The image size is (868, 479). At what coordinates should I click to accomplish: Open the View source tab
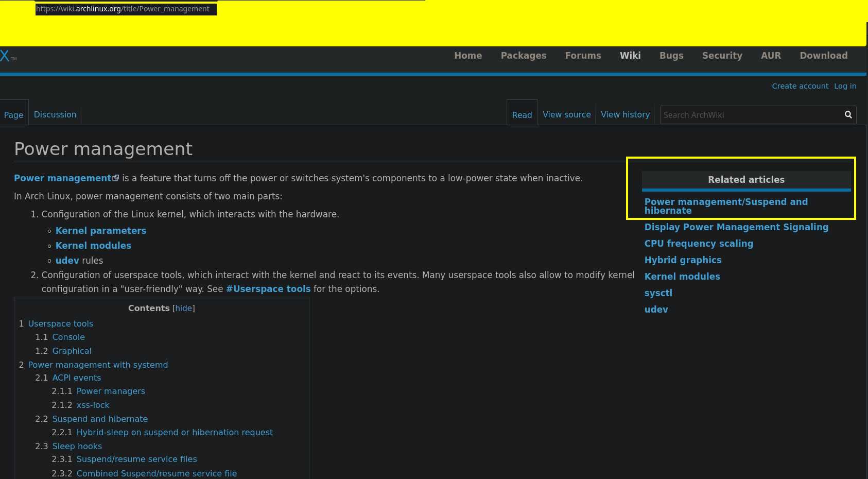pos(567,114)
